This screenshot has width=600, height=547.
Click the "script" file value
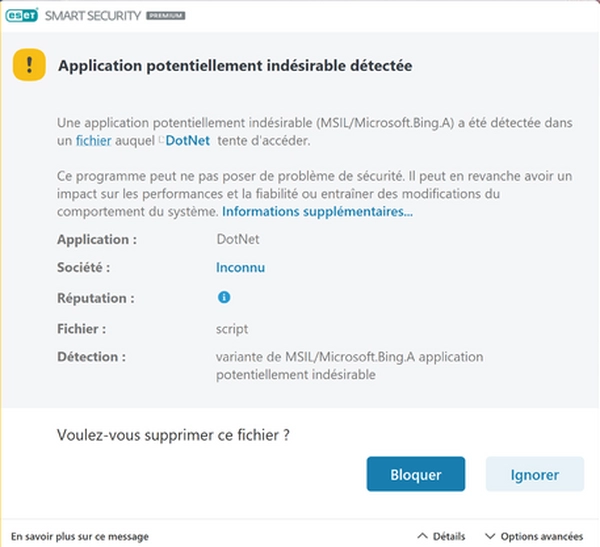point(232,328)
